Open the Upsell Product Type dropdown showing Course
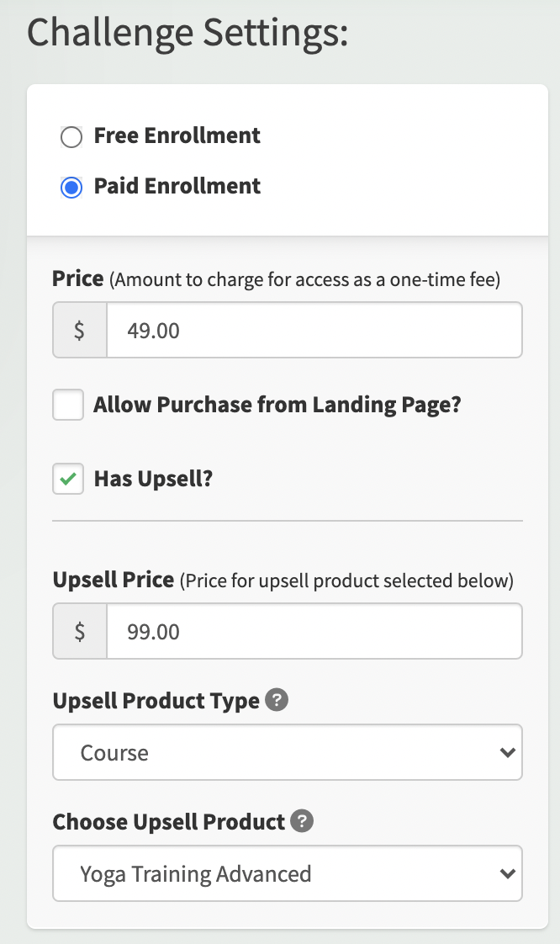Screen dimensions: 560x944 coord(288,752)
